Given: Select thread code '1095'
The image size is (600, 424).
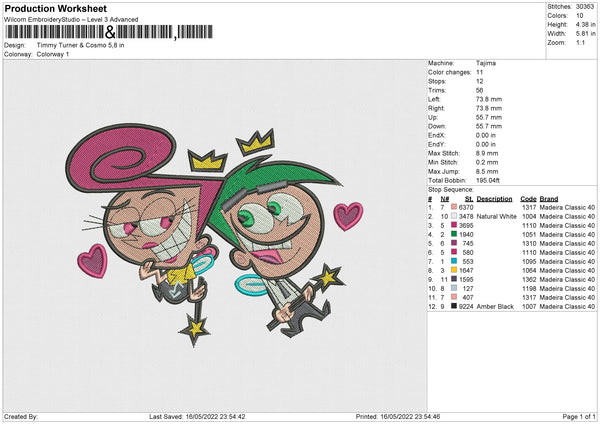Looking at the screenshot, I should [x=529, y=261].
